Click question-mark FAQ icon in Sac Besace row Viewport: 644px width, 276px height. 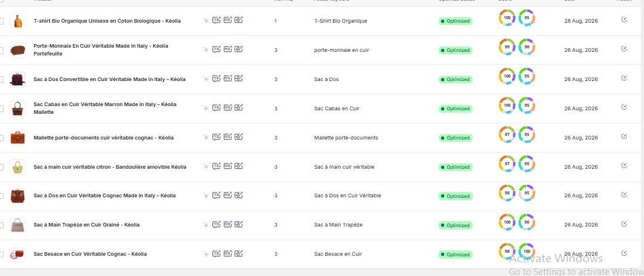217,253
